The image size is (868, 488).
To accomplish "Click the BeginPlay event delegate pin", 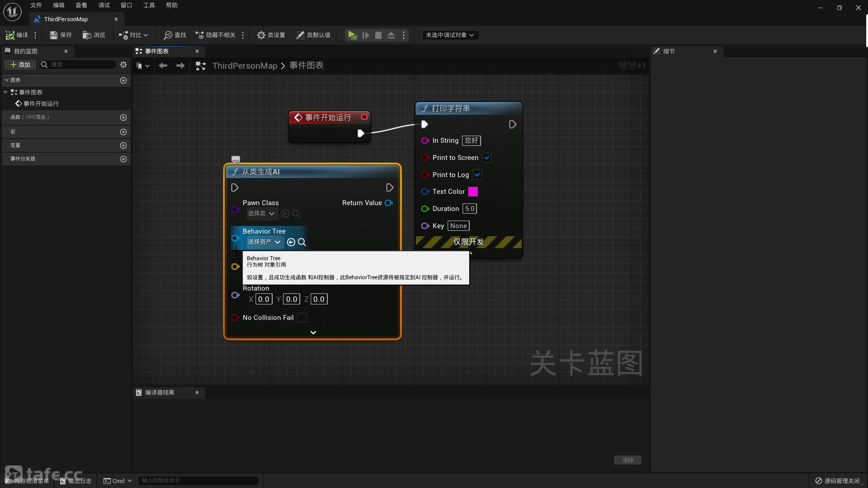I will (x=364, y=117).
